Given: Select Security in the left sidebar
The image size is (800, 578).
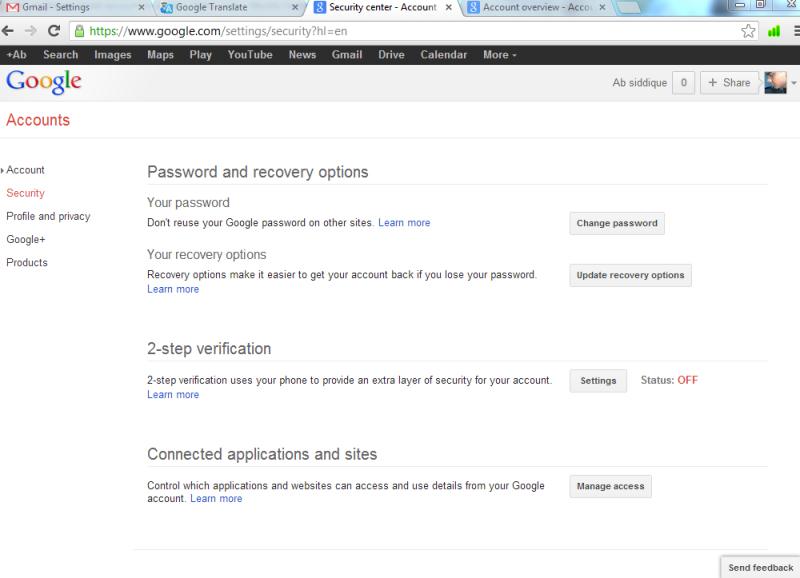Looking at the screenshot, I should pos(26,193).
